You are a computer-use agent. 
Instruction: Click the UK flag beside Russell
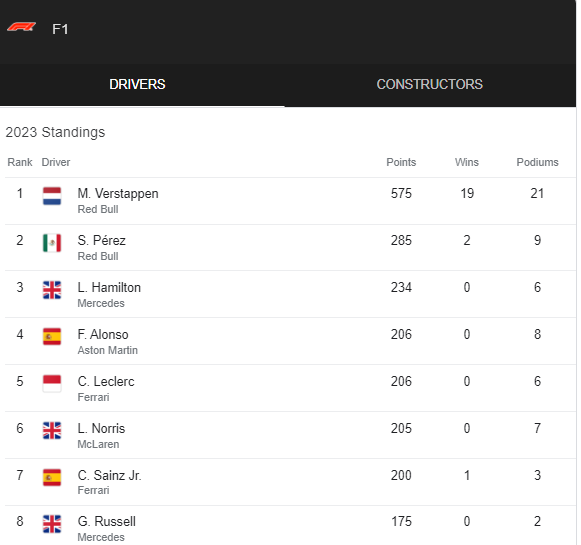pos(52,524)
